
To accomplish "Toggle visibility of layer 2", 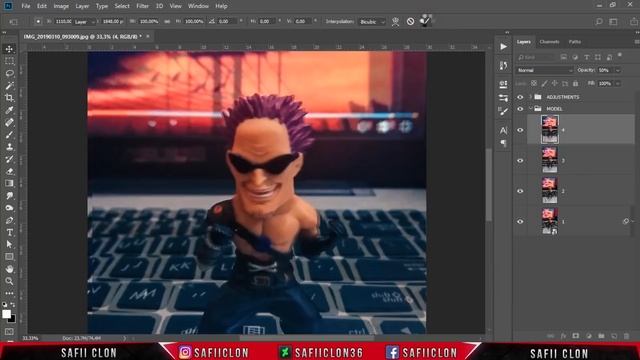I will 520,191.
